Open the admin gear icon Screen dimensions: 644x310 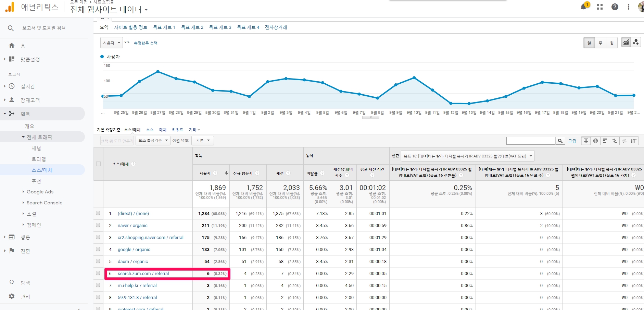[12, 296]
